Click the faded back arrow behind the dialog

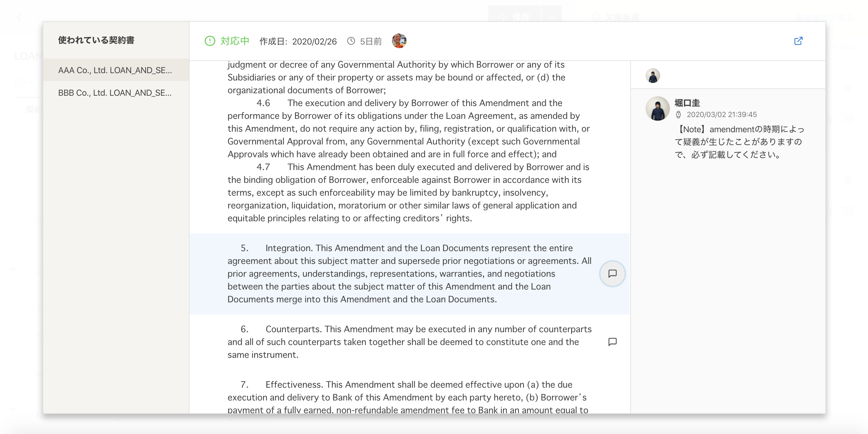click(x=19, y=17)
